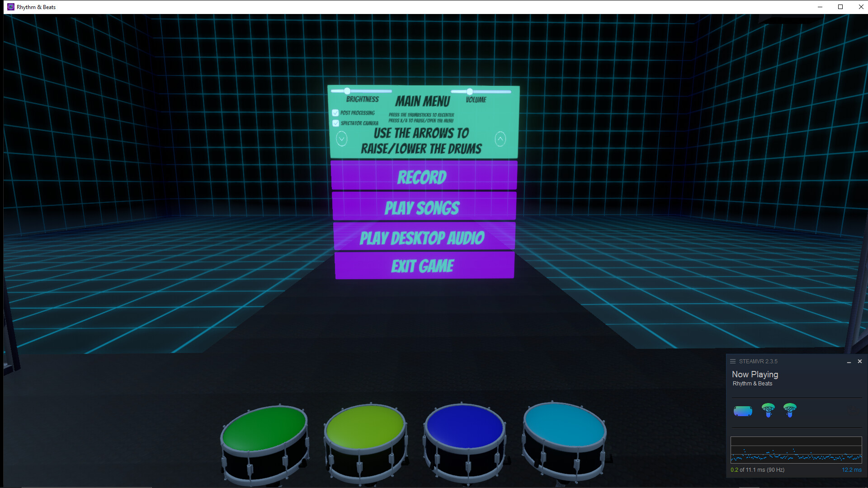This screenshot has width=868, height=488.
Task: Open the SteamVR hamburger menu
Action: coord(733,361)
